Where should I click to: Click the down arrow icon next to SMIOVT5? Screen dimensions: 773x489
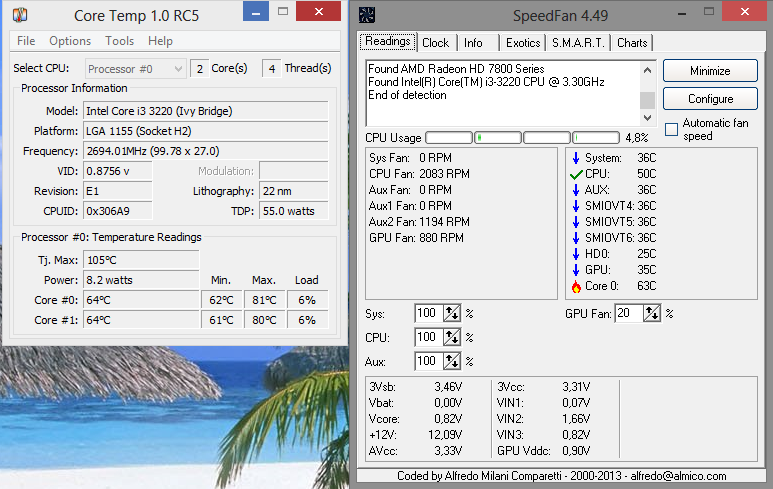(x=575, y=222)
